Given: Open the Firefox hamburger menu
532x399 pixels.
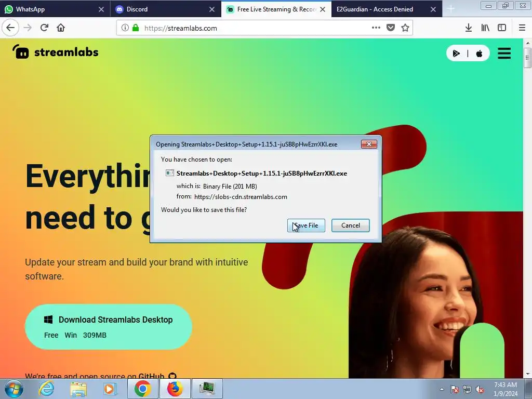Looking at the screenshot, I should [522, 28].
